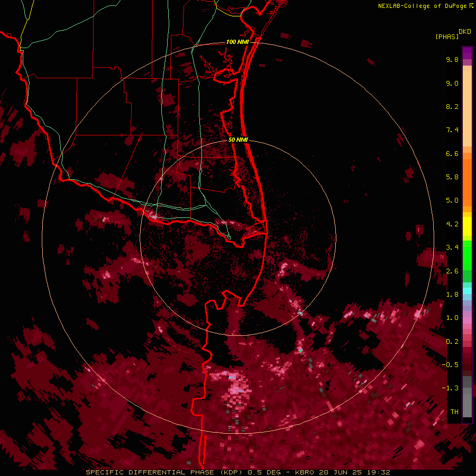Click the 50 NMI range ring label

click(239, 140)
